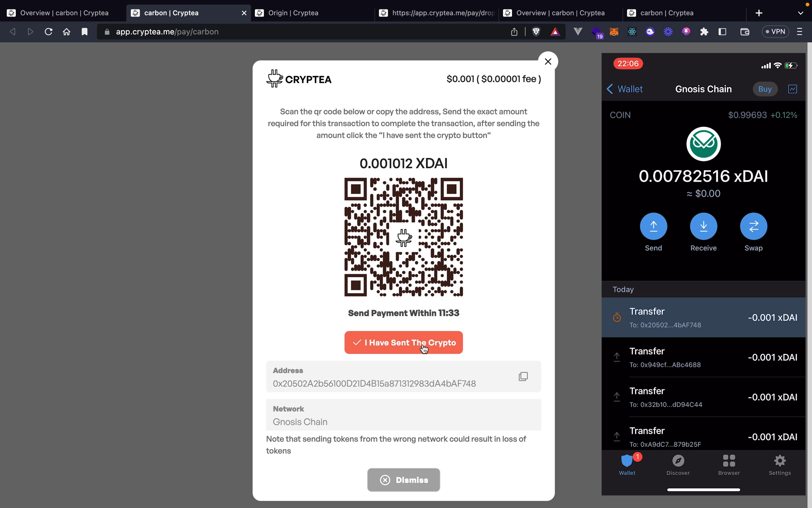812x508 pixels.
Task: Copy the payment address with the copy icon
Action: click(x=523, y=376)
